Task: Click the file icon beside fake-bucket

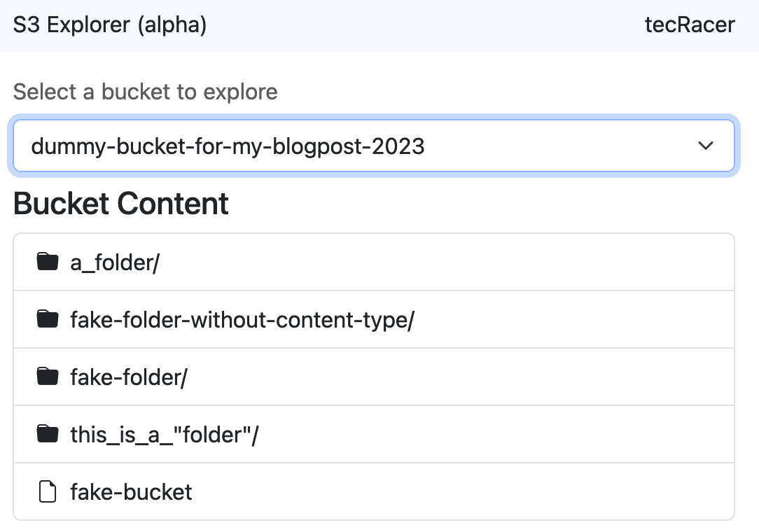Action: point(48,491)
